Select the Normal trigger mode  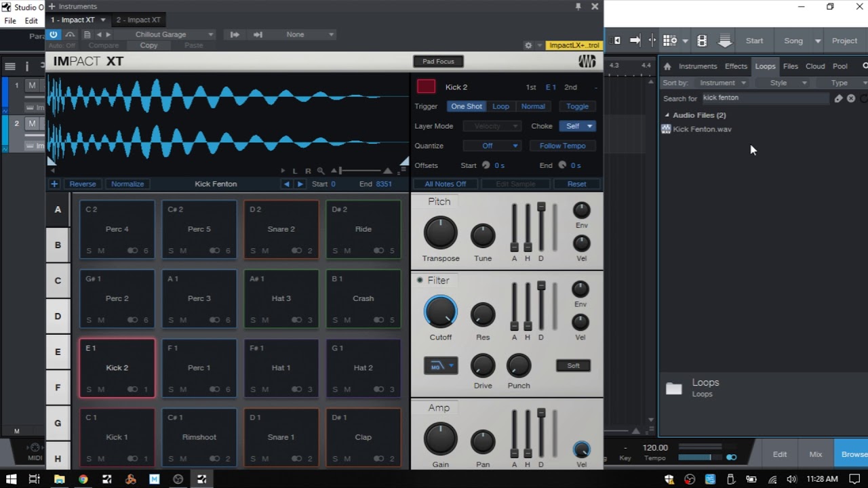[533, 106]
